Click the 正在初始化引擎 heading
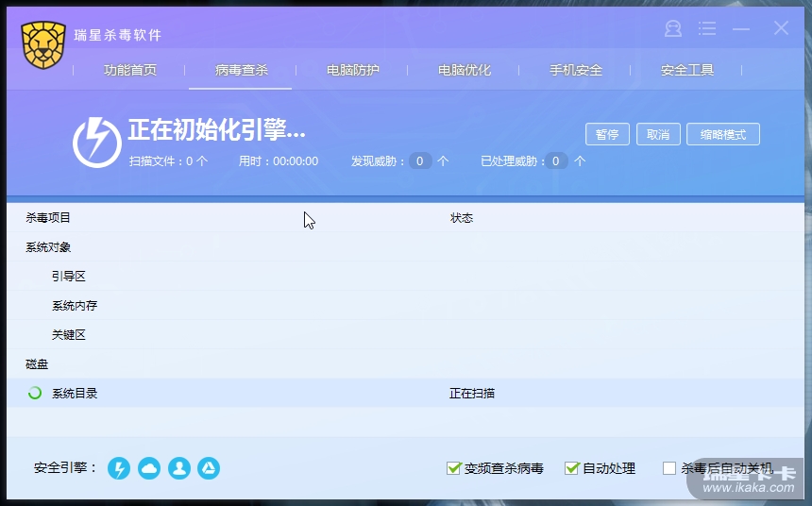The width and height of the screenshot is (812, 506). point(216,129)
